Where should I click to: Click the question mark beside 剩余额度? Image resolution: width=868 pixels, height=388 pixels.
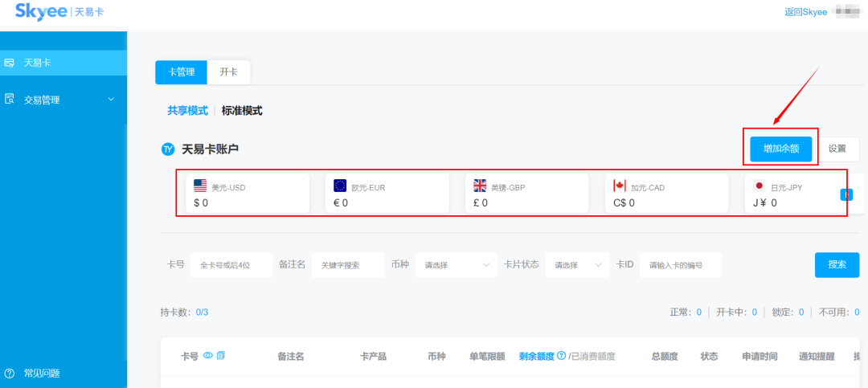click(x=561, y=356)
